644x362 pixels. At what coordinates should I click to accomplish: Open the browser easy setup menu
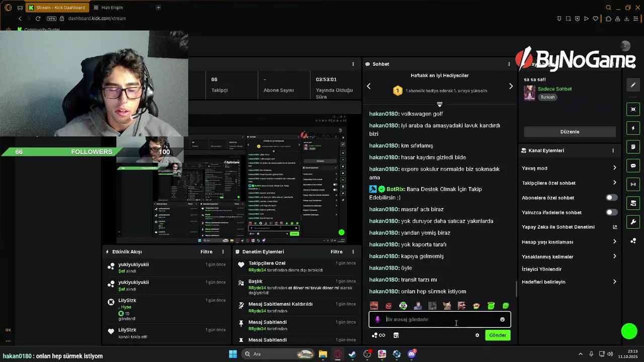pyautogui.click(x=636, y=19)
